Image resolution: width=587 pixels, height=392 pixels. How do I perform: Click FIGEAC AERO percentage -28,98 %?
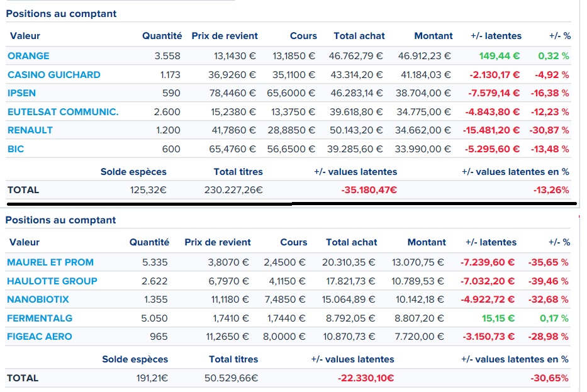click(x=549, y=336)
